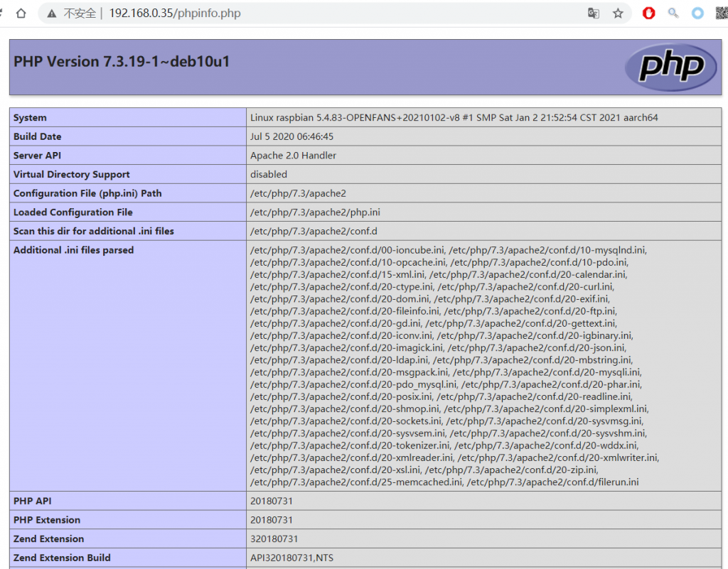
Task: Click the 00-ioncube.ini path text
Action: (x=347, y=251)
